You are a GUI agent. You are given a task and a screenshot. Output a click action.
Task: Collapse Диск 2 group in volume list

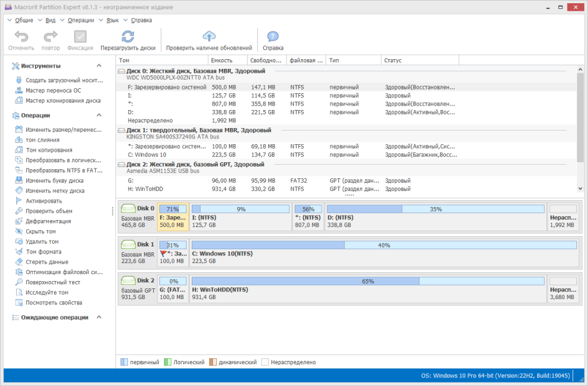coord(122,164)
